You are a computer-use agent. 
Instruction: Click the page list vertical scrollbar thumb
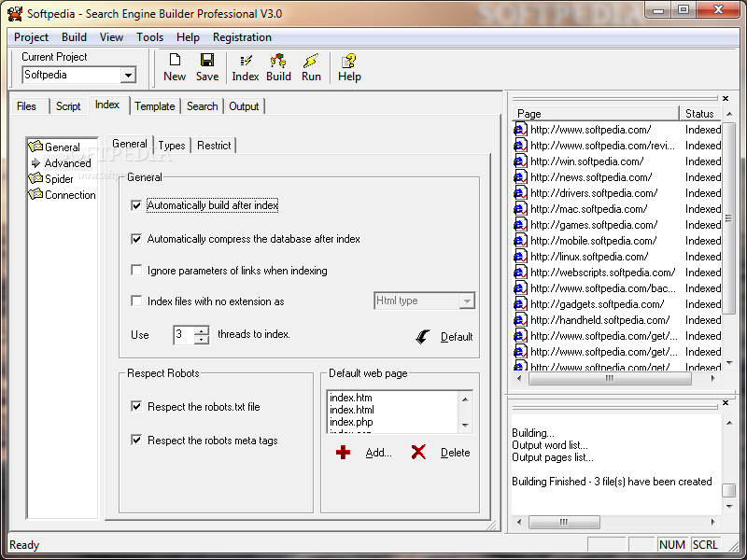pos(729,218)
